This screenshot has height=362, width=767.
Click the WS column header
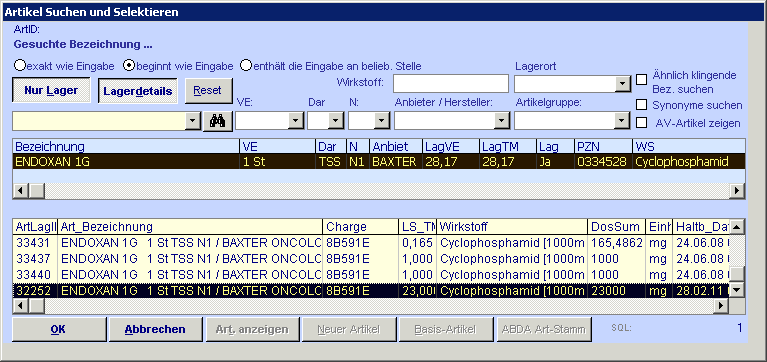coord(689,146)
